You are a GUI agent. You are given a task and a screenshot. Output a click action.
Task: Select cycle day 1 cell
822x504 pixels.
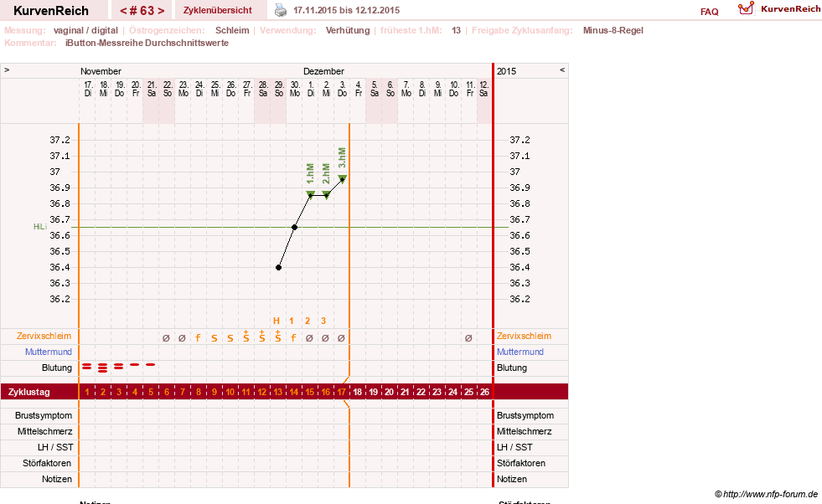coord(87,392)
